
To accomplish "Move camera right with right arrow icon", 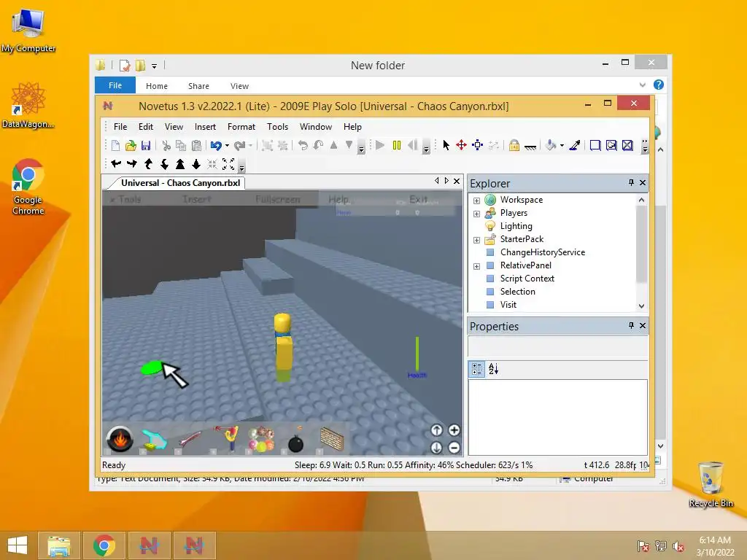I will point(132,164).
